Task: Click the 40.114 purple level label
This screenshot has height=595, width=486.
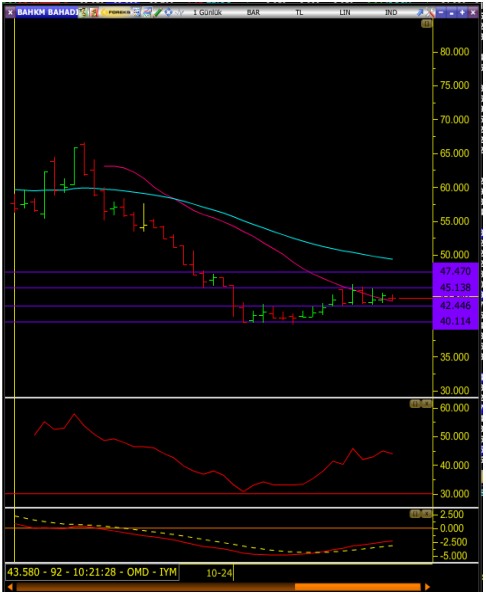Action: click(x=455, y=321)
